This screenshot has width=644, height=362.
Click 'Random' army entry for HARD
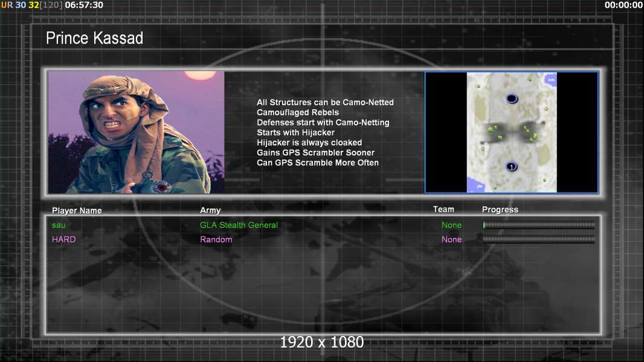tap(216, 240)
